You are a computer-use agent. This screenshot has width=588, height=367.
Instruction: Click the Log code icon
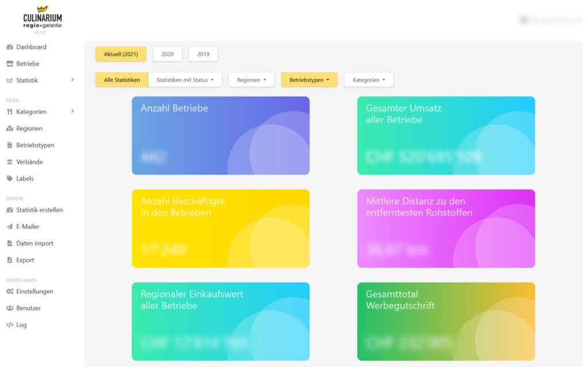[10, 324]
